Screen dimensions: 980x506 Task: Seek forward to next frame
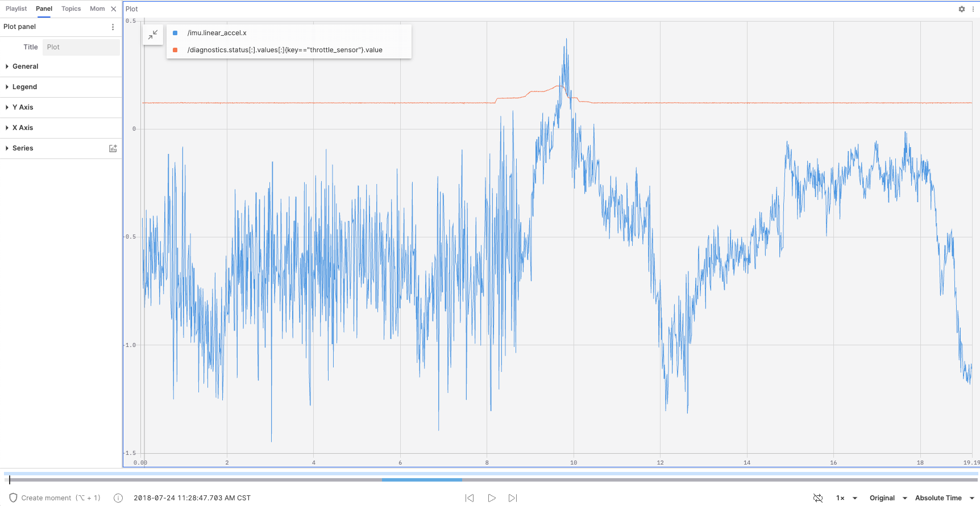513,498
